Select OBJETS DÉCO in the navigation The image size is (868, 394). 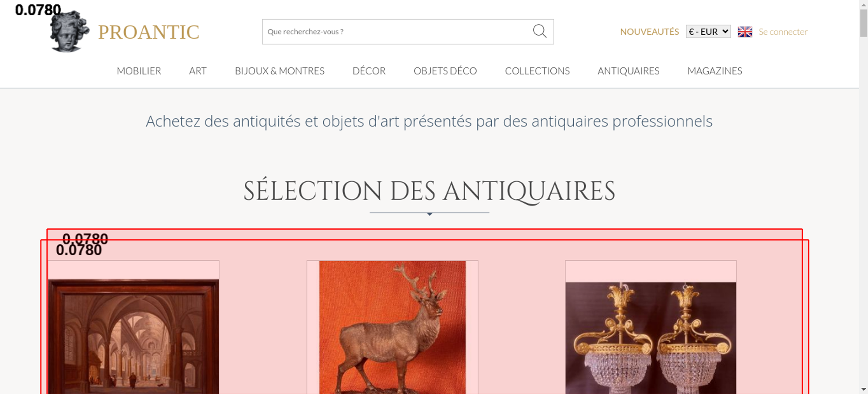click(445, 71)
